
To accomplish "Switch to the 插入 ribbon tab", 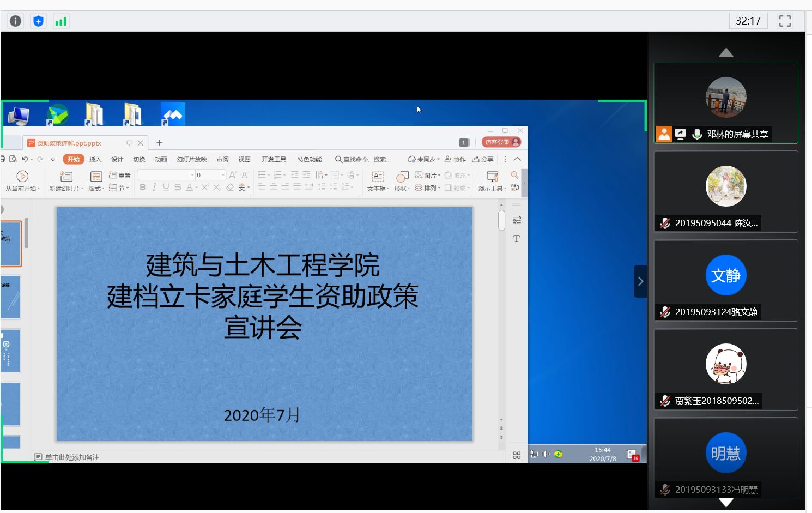I will coord(95,159).
